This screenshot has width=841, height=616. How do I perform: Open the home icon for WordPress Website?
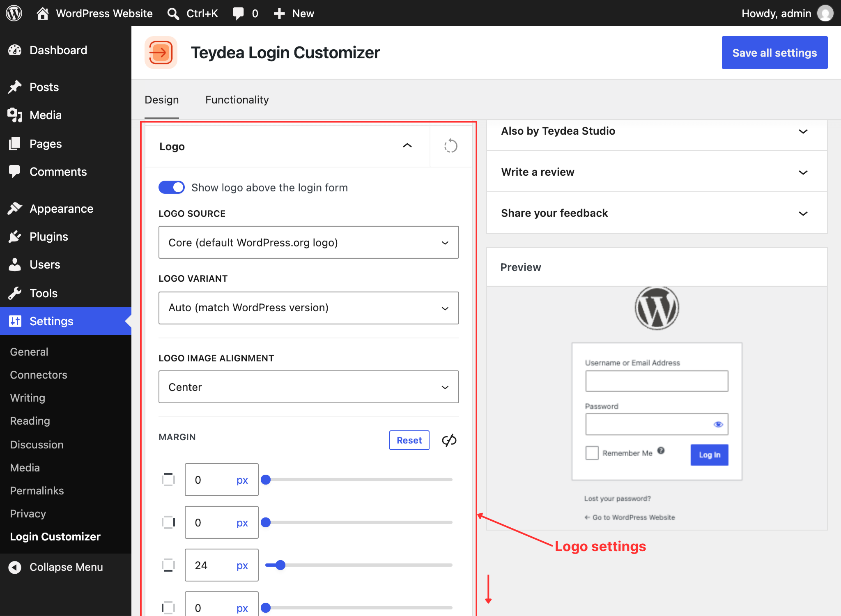click(43, 13)
